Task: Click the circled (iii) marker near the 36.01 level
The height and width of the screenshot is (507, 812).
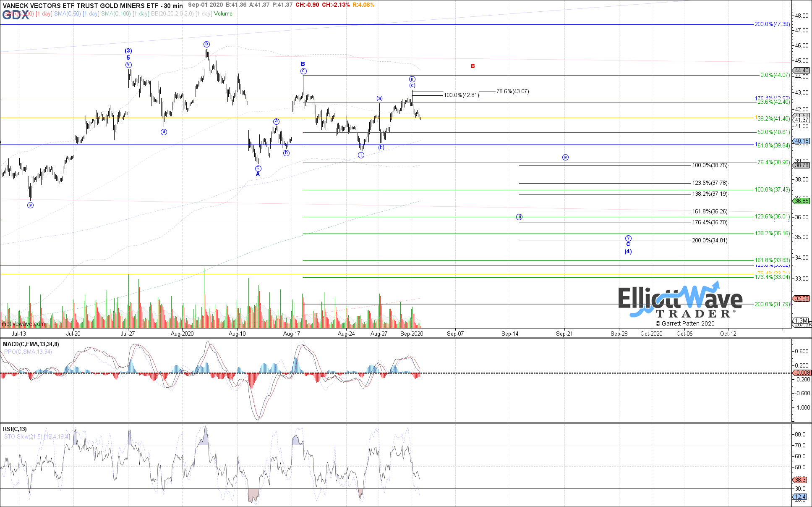Action: pyautogui.click(x=519, y=217)
